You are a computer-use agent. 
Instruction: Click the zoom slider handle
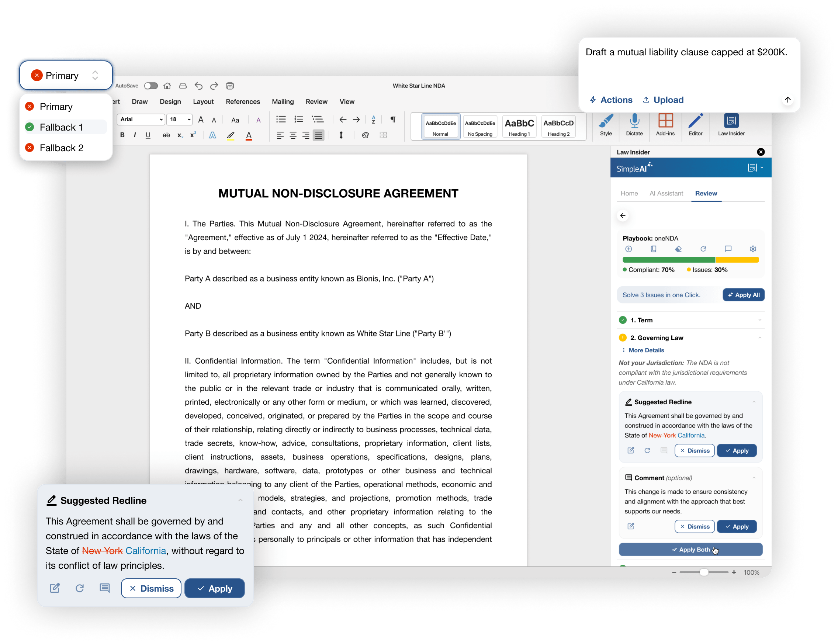pos(703,572)
